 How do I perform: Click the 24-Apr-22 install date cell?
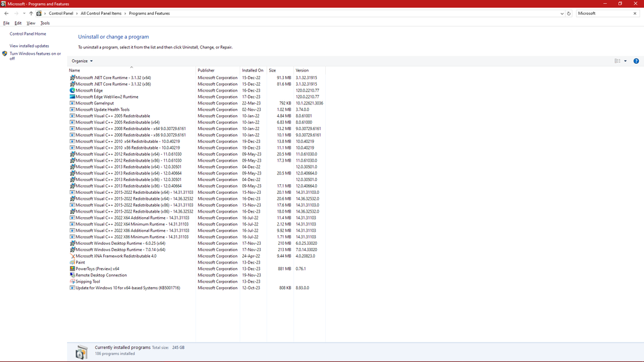pyautogui.click(x=251, y=256)
